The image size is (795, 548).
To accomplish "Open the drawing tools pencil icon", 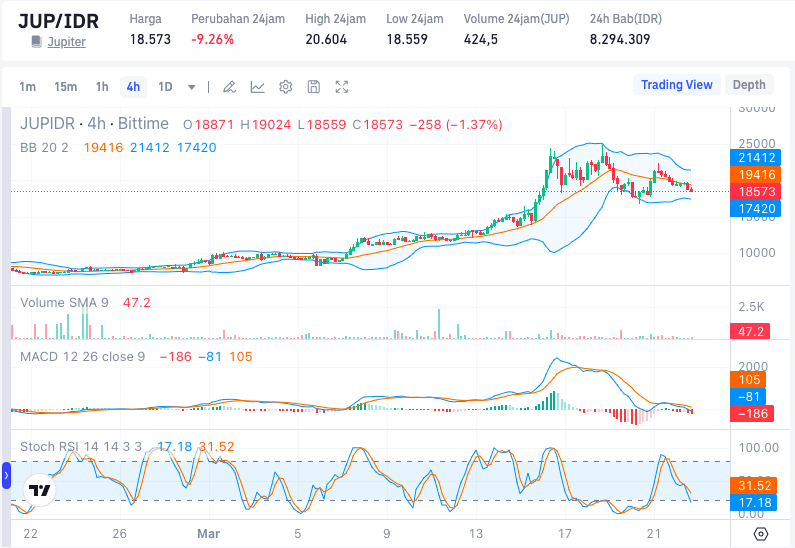I will 229,87.
